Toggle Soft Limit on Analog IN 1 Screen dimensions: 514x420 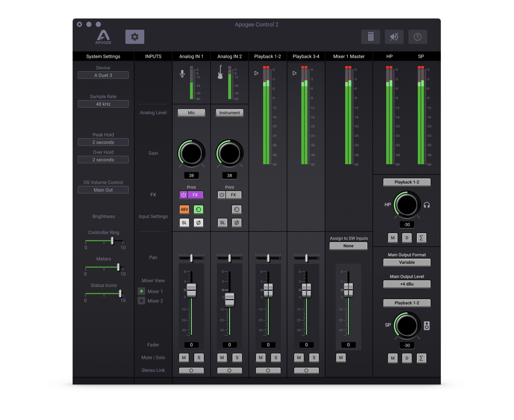pos(185,222)
